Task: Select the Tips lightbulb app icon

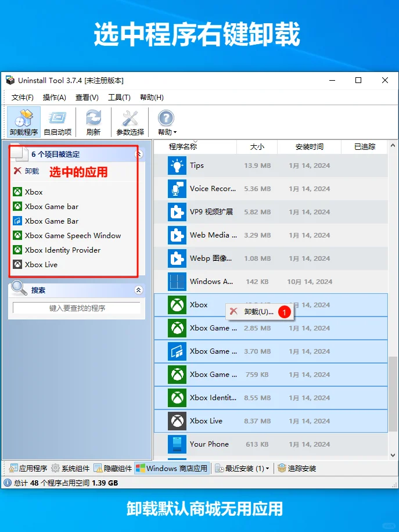Action: pos(177,165)
